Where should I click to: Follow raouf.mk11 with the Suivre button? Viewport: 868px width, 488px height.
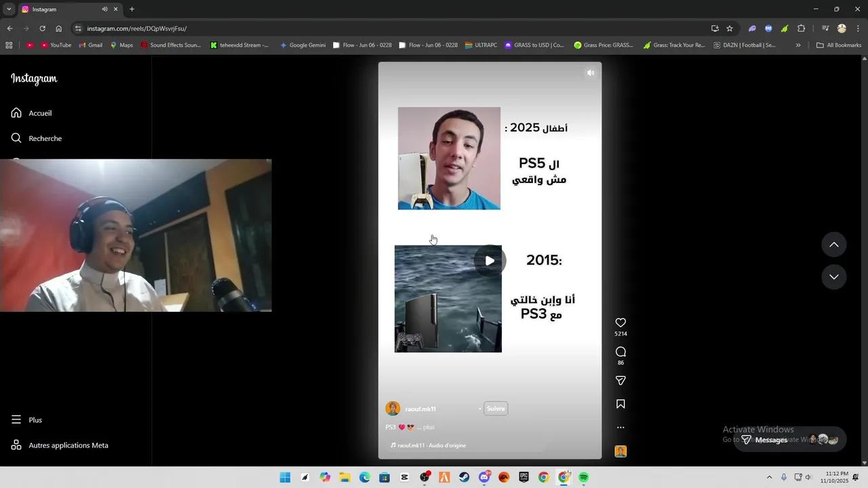496,409
